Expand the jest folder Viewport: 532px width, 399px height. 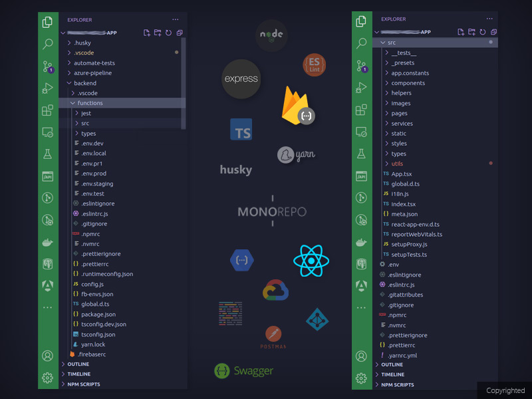tap(86, 114)
